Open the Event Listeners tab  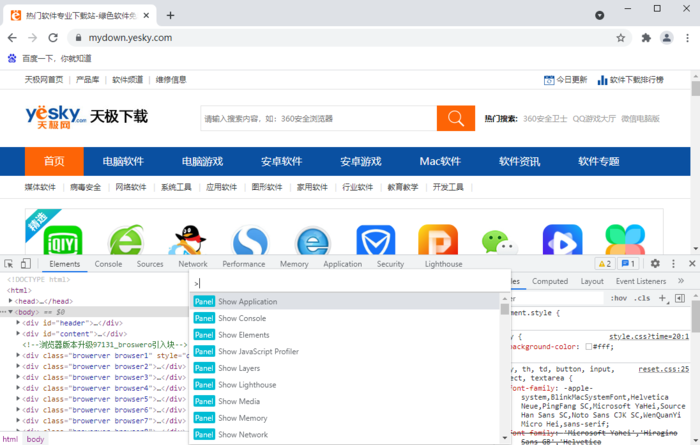[x=641, y=281]
